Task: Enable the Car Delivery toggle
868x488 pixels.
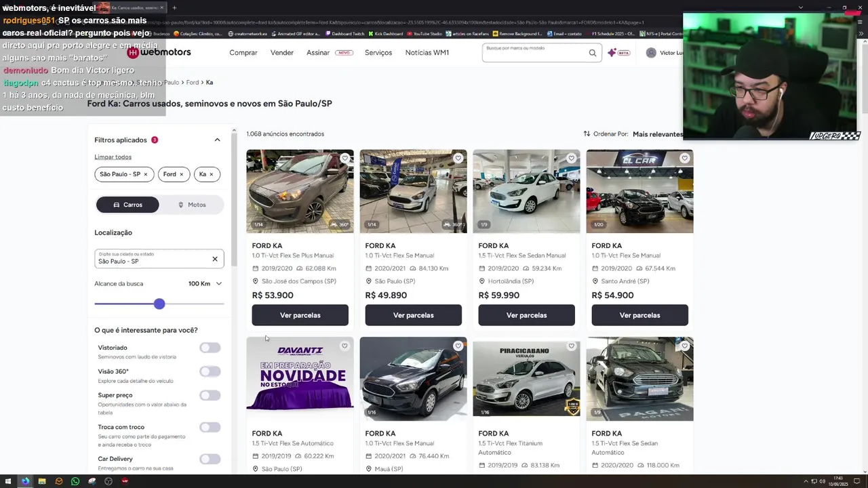Action: 210,459
